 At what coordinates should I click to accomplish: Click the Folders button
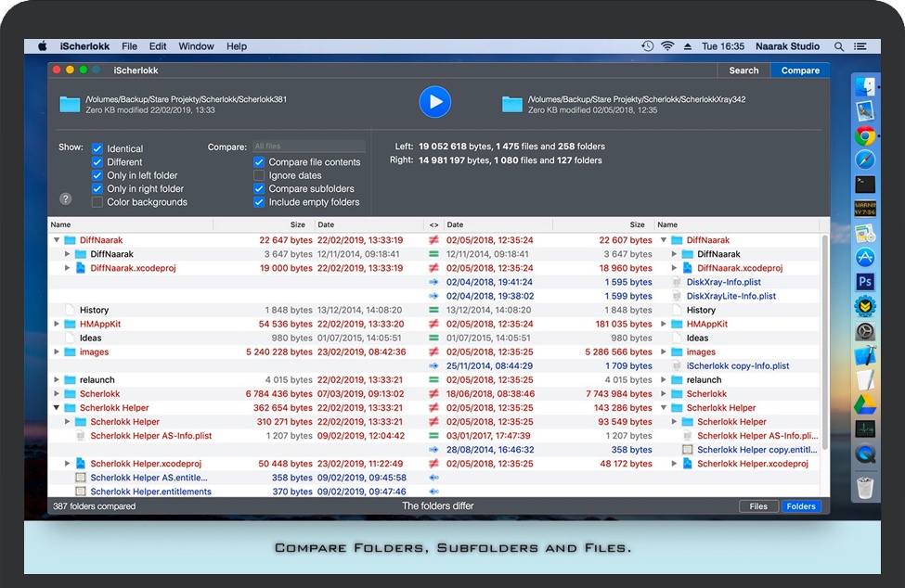pos(800,506)
